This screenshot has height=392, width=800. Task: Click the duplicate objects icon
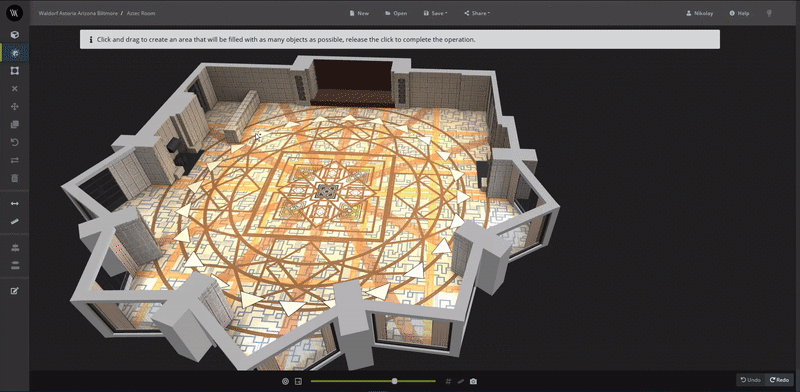coord(15,124)
